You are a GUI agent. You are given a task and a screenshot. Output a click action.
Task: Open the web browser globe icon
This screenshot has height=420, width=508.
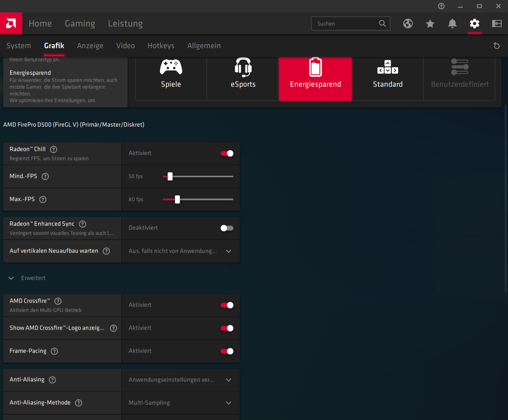tap(408, 24)
